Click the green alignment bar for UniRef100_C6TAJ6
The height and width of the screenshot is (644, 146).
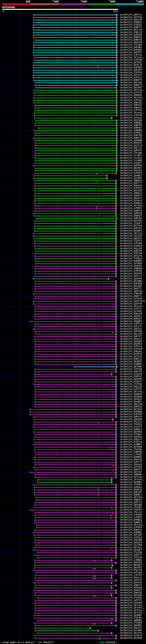(74, 118)
